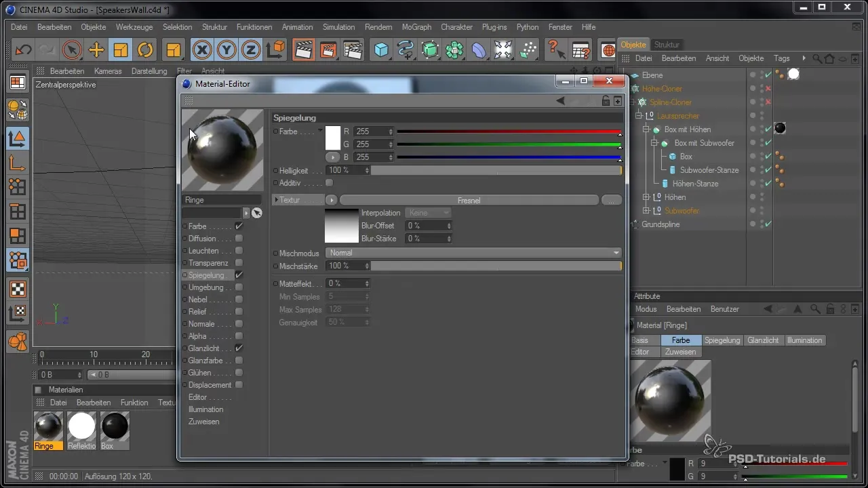Switch to the Struktur tab

click(667, 45)
